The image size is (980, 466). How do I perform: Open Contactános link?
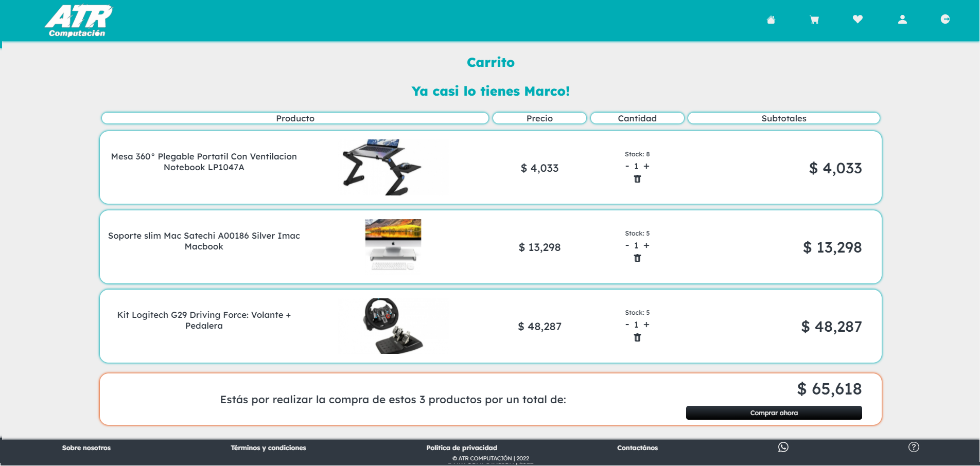(x=637, y=448)
